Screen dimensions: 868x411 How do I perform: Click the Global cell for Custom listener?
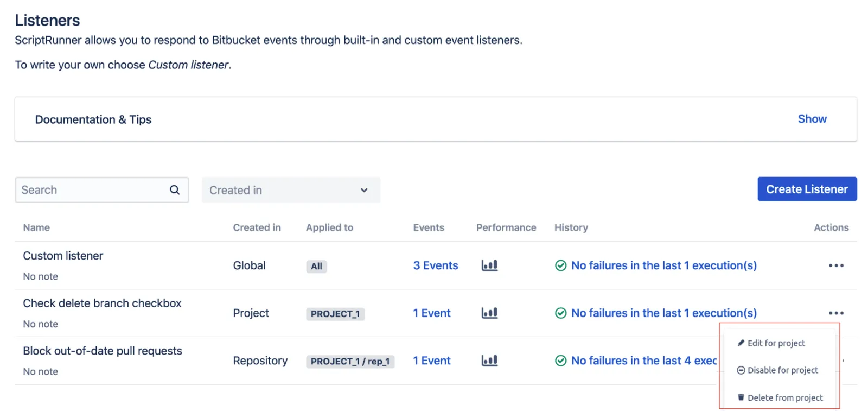(249, 265)
